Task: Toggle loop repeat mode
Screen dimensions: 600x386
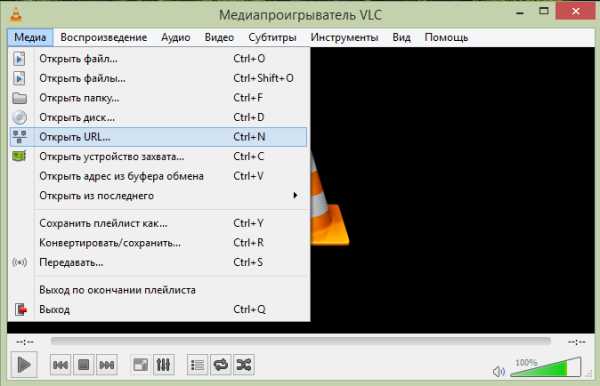Action: click(221, 365)
